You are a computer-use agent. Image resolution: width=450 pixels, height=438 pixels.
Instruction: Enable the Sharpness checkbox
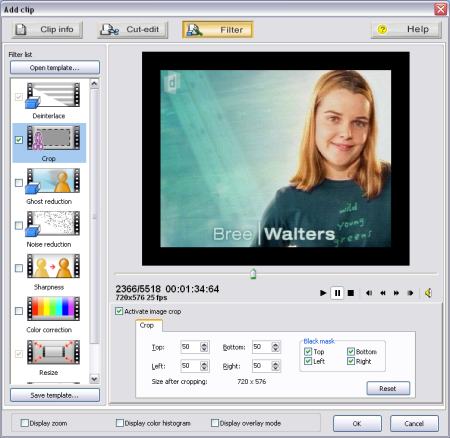click(x=19, y=268)
